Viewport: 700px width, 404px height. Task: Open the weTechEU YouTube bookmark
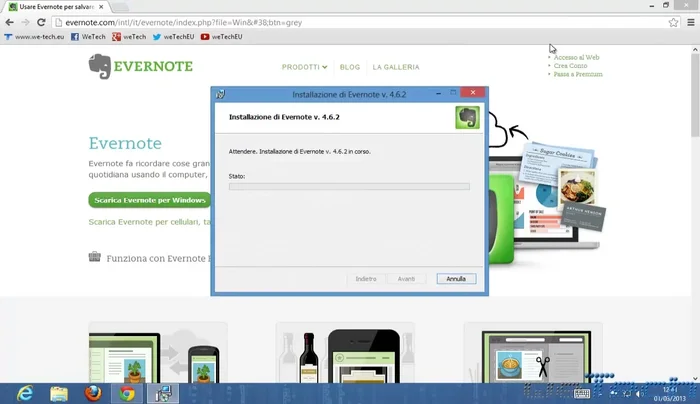click(x=221, y=37)
